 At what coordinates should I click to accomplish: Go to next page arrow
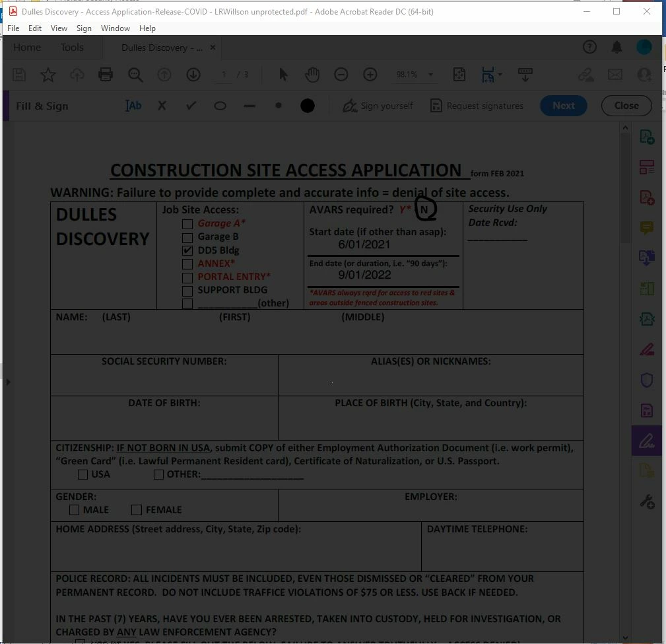coord(193,75)
